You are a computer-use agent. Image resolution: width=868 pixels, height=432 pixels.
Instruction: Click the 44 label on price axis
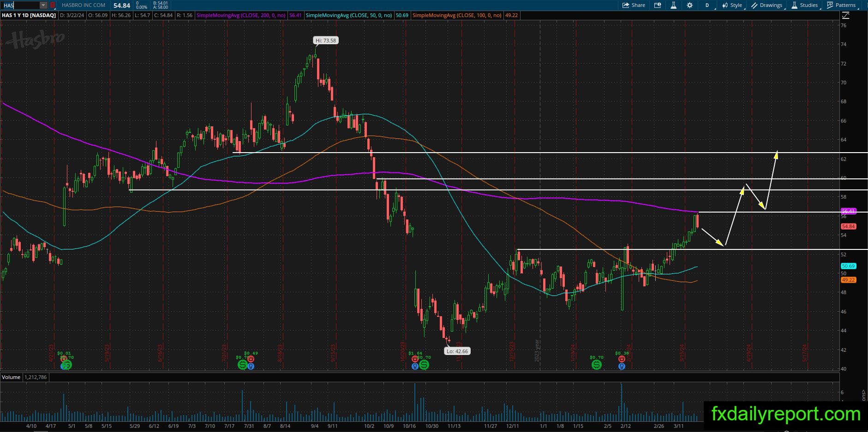coord(844,331)
